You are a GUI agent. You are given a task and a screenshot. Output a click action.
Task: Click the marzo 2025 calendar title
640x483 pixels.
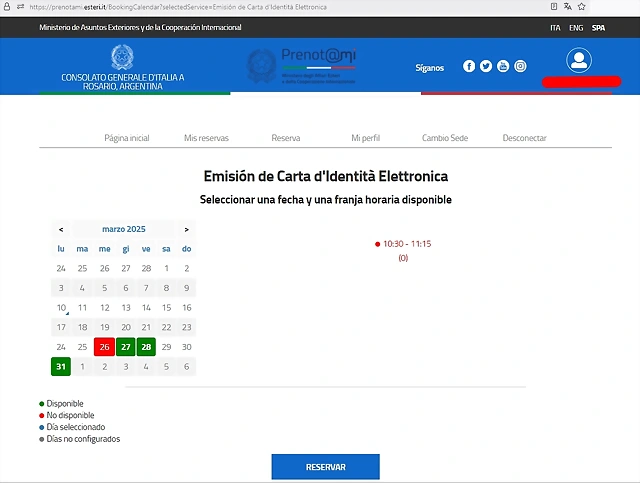point(124,229)
